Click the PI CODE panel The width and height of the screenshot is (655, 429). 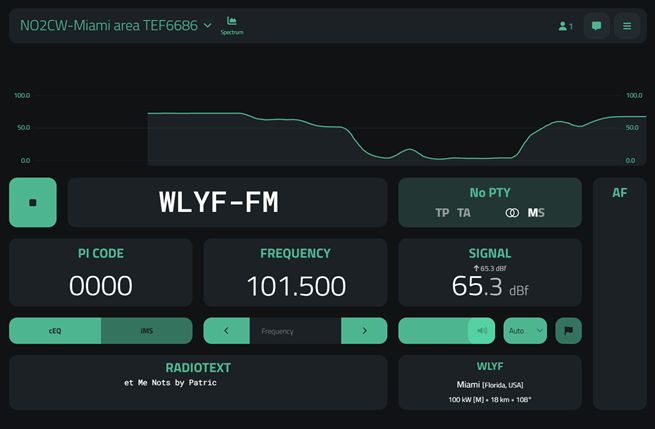101,272
